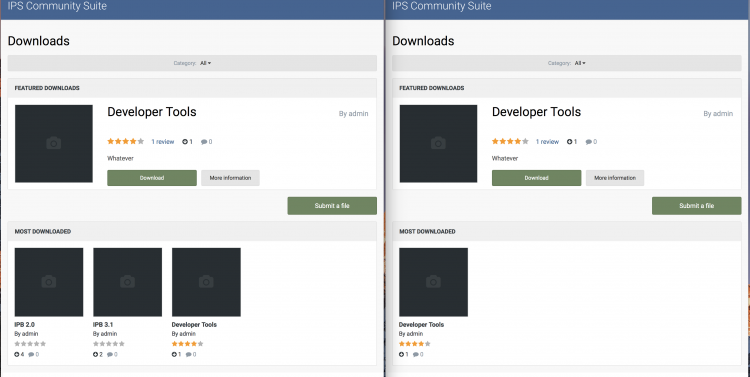The height and width of the screenshot is (377, 750).
Task: Click Developer Tools download icon, right Most Downloaded
Action: pos(401,355)
